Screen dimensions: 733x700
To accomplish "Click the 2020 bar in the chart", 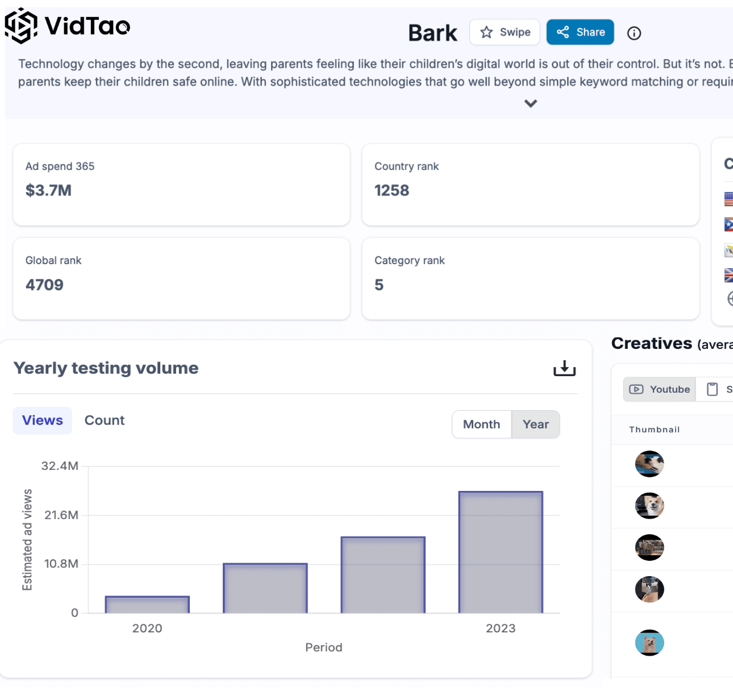I will (x=147, y=605).
